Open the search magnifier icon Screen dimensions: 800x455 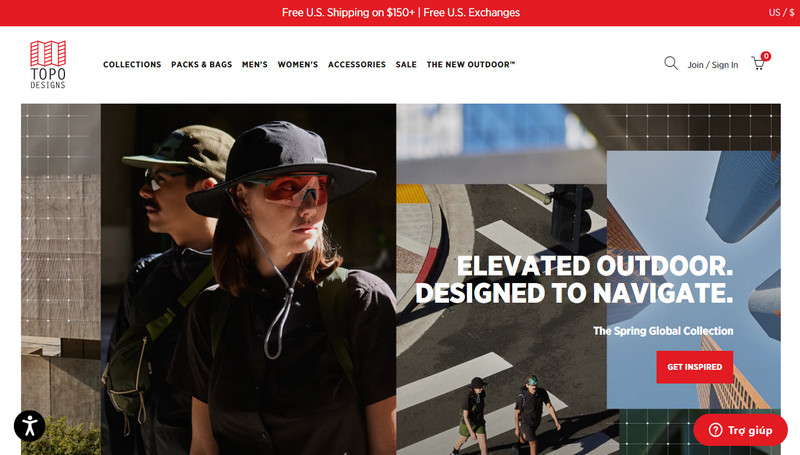671,63
